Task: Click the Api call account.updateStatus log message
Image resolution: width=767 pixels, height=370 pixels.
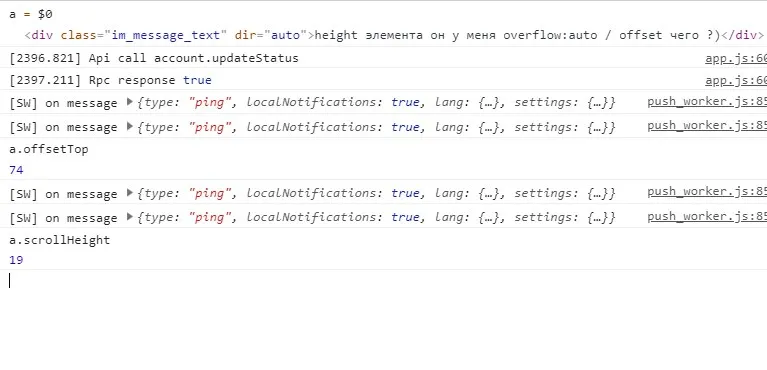Action: coord(154,58)
